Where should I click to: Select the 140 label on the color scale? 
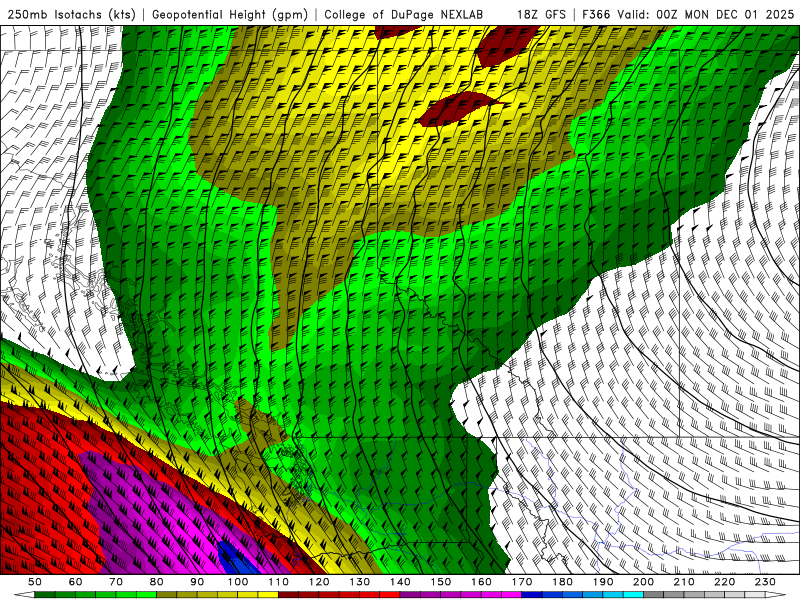399,582
